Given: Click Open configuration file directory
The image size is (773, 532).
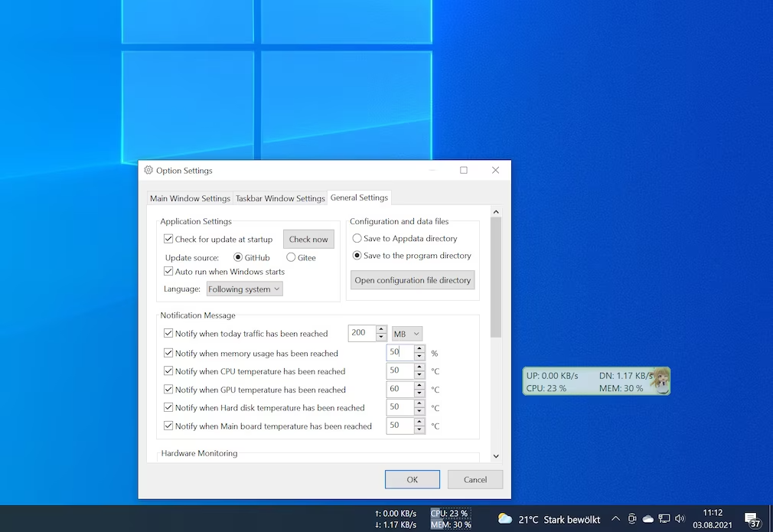Looking at the screenshot, I should tap(413, 280).
